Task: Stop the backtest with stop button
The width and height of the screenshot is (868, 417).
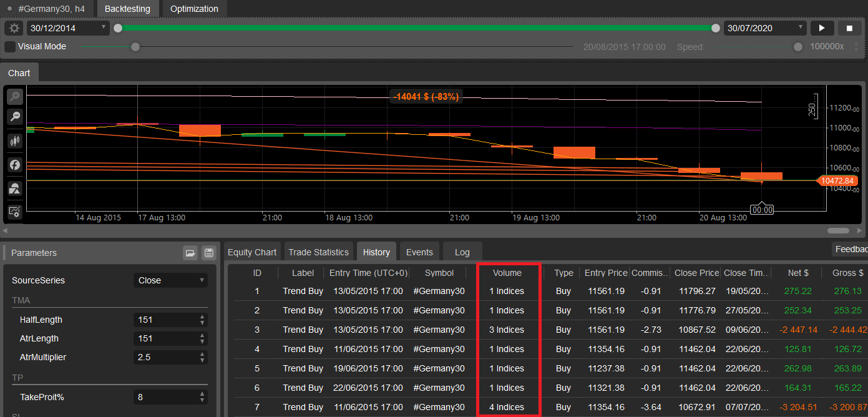Action: point(849,28)
